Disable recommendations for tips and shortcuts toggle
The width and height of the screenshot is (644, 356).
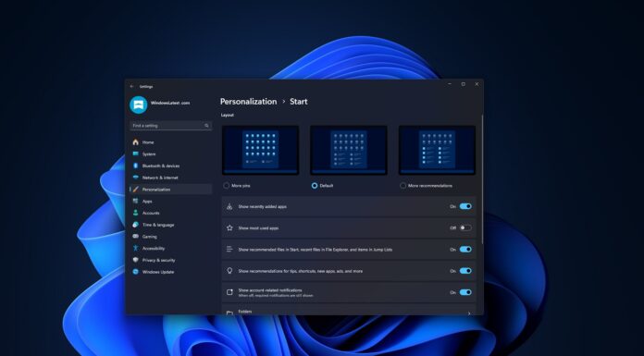click(465, 271)
